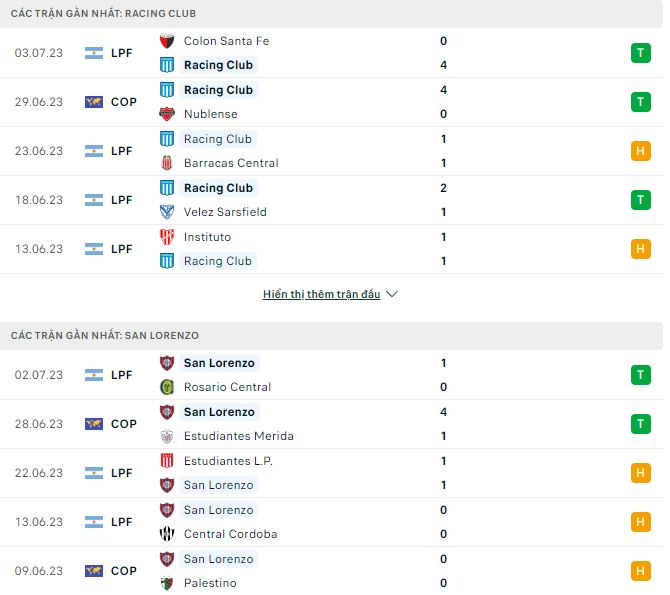Click the Palestino team crest icon

pyautogui.click(x=167, y=583)
